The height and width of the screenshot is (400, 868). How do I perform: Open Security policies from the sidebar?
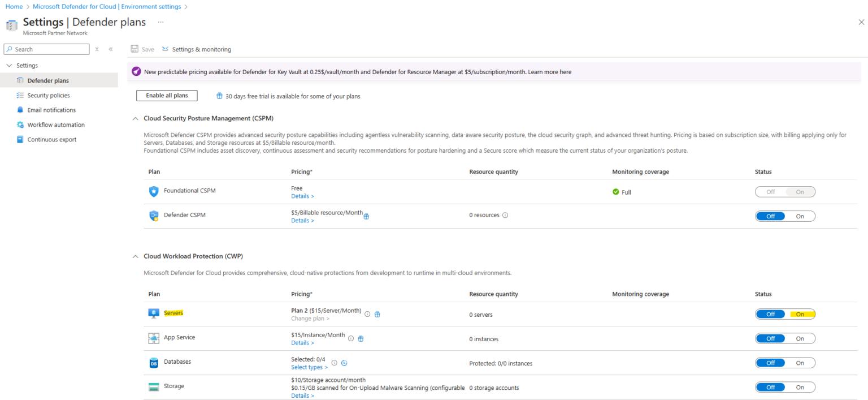tap(49, 94)
